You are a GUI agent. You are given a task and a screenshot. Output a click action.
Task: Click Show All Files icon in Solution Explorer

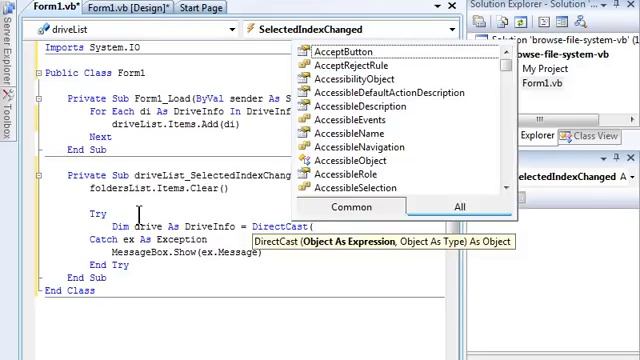(x=502, y=22)
